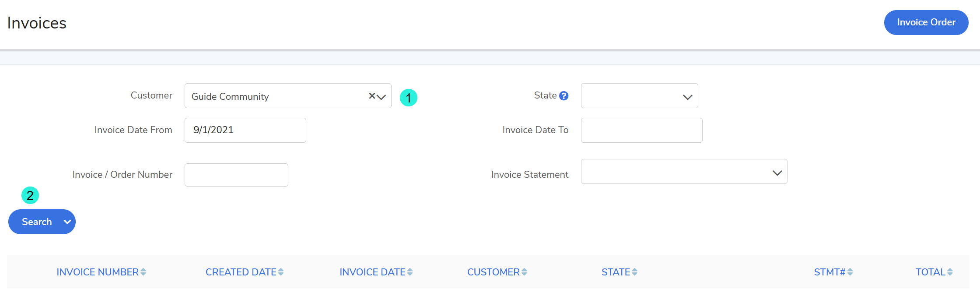Screen dimensions: 980x289
Task: Click the Invoice Date sort arrows icon
Action: pos(410,272)
